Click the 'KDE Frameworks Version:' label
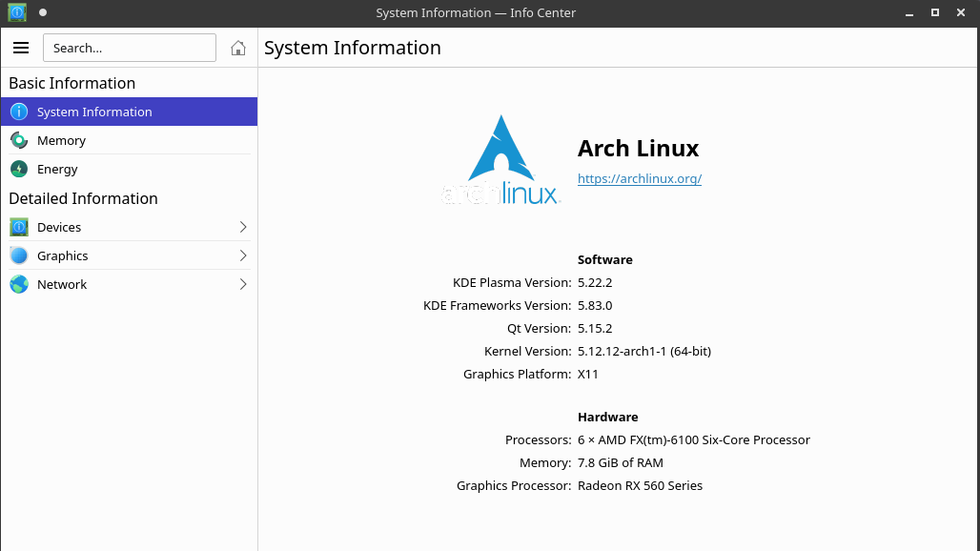Image resolution: width=980 pixels, height=551 pixels. click(x=498, y=306)
